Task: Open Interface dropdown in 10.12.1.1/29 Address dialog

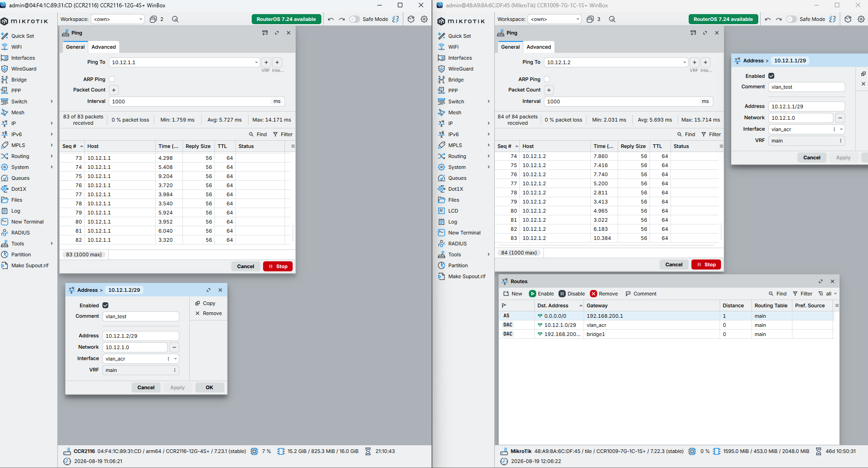Action: click(x=842, y=129)
